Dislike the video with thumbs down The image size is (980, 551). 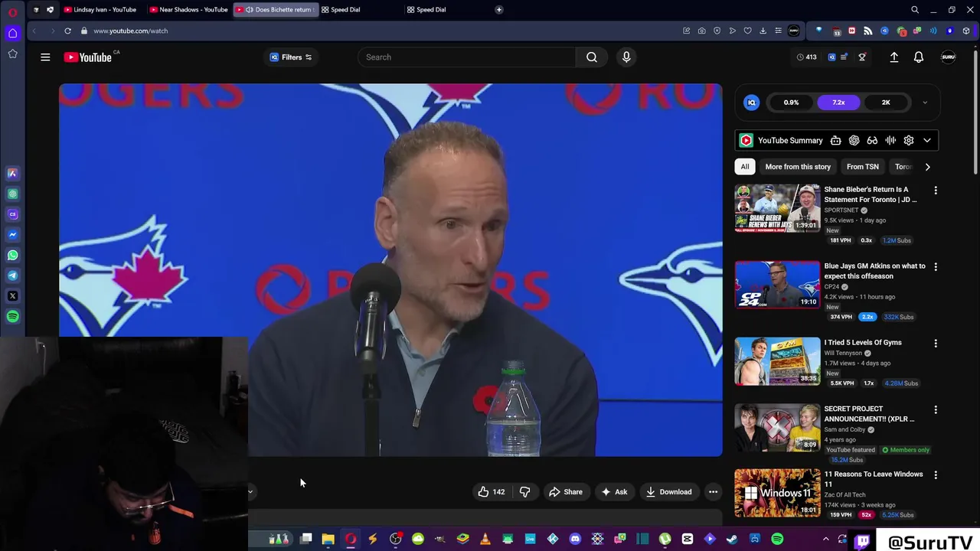pos(525,492)
